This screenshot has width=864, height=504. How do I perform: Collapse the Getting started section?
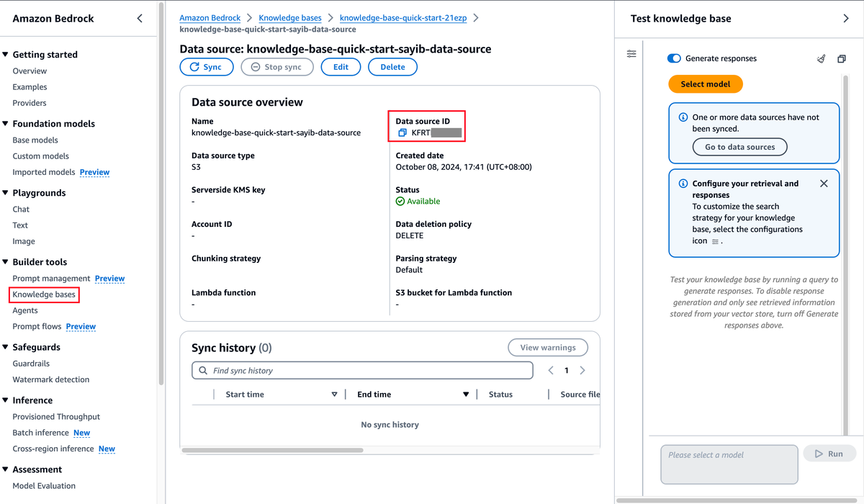tap(6, 55)
